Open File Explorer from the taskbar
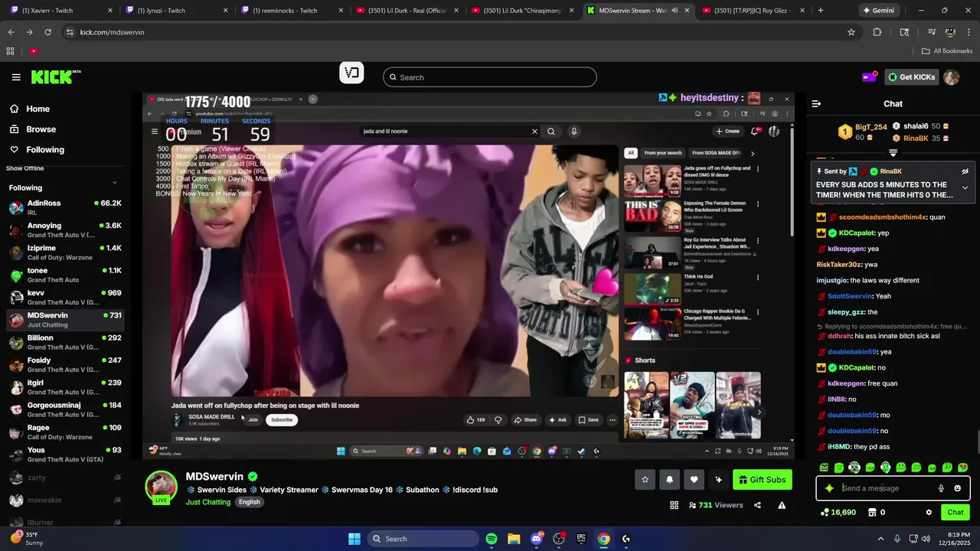 [x=514, y=539]
